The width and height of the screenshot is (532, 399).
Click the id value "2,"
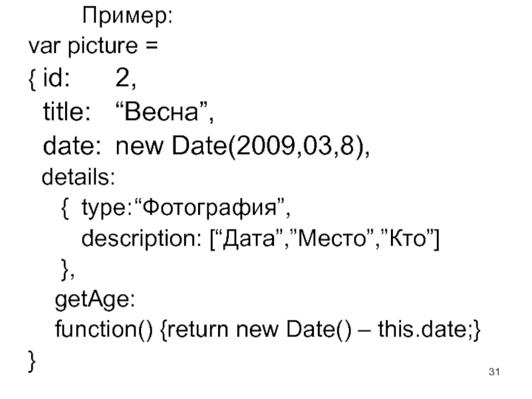(x=126, y=80)
